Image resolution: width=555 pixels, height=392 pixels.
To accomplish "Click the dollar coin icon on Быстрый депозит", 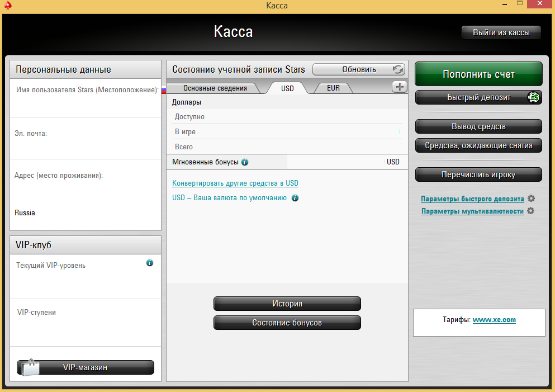I will 534,97.
